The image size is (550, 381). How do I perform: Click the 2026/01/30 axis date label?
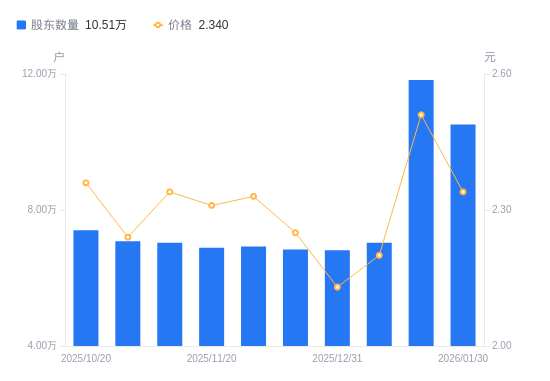pos(463,358)
